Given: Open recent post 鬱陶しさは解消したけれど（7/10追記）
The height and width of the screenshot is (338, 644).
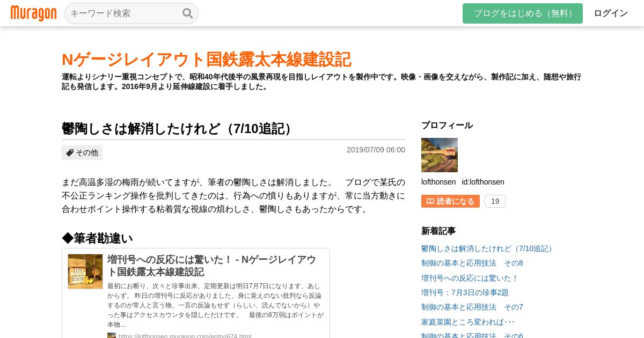Looking at the screenshot, I should pyautogui.click(x=488, y=248).
